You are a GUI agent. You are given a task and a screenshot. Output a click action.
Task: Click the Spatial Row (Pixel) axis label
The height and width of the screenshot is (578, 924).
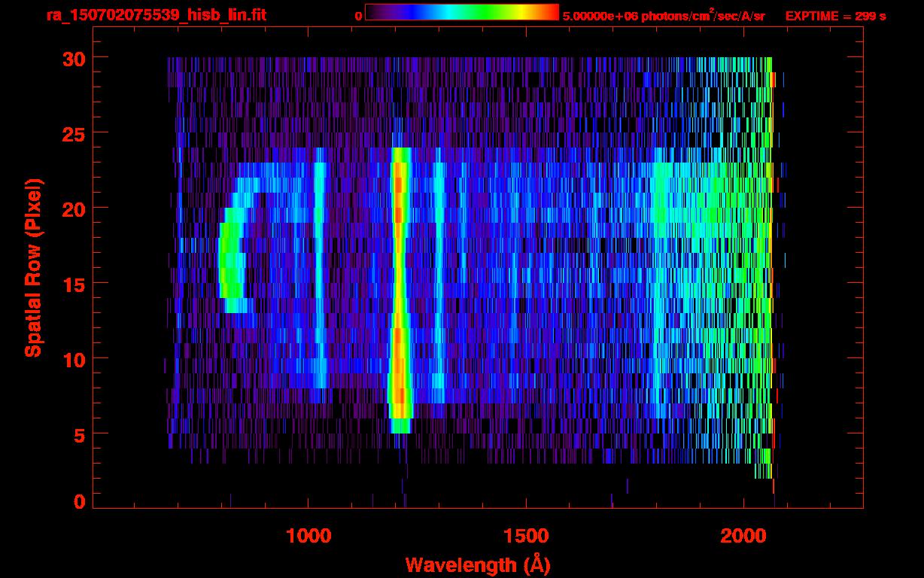click(x=32, y=267)
